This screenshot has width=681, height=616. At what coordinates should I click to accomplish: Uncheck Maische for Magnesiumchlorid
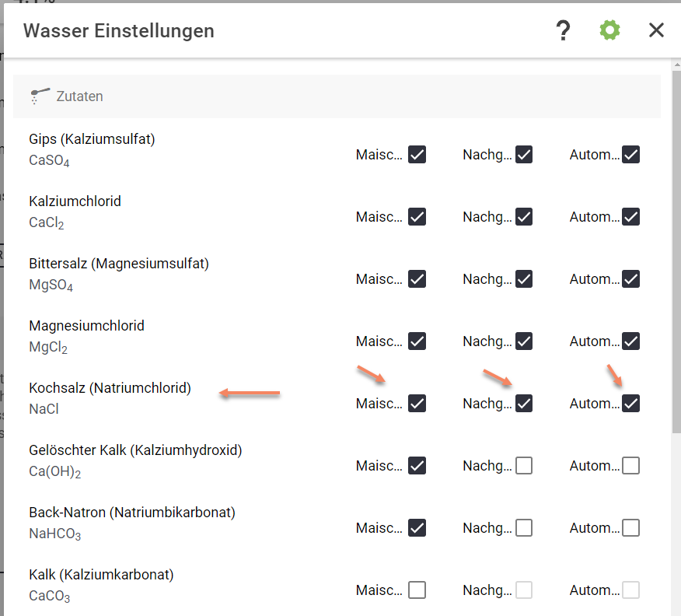(x=417, y=341)
